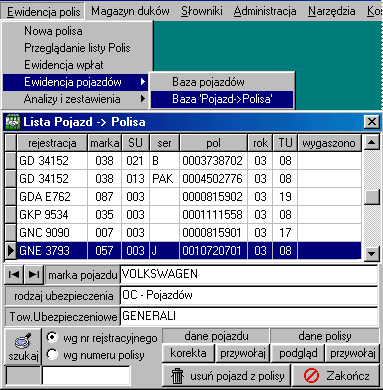Click the table scrollbar thumb

coord(371,197)
